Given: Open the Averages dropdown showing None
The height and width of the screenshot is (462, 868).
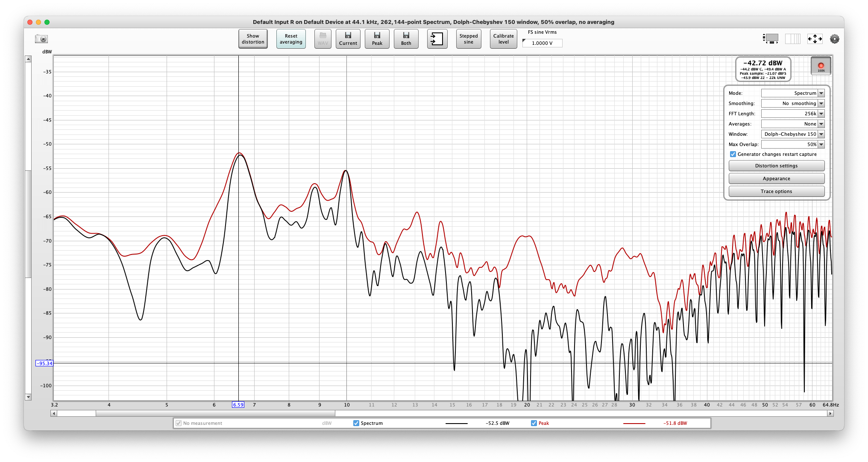Looking at the screenshot, I should (793, 124).
